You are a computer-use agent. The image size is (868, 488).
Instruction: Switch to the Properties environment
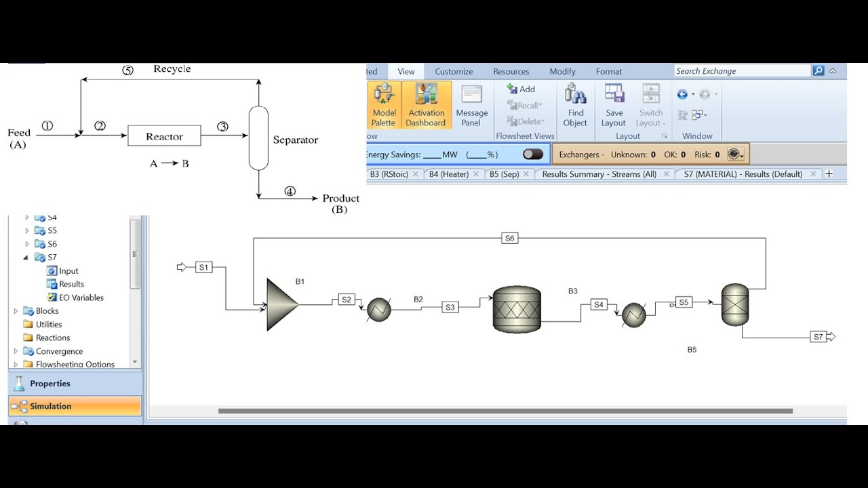point(75,384)
